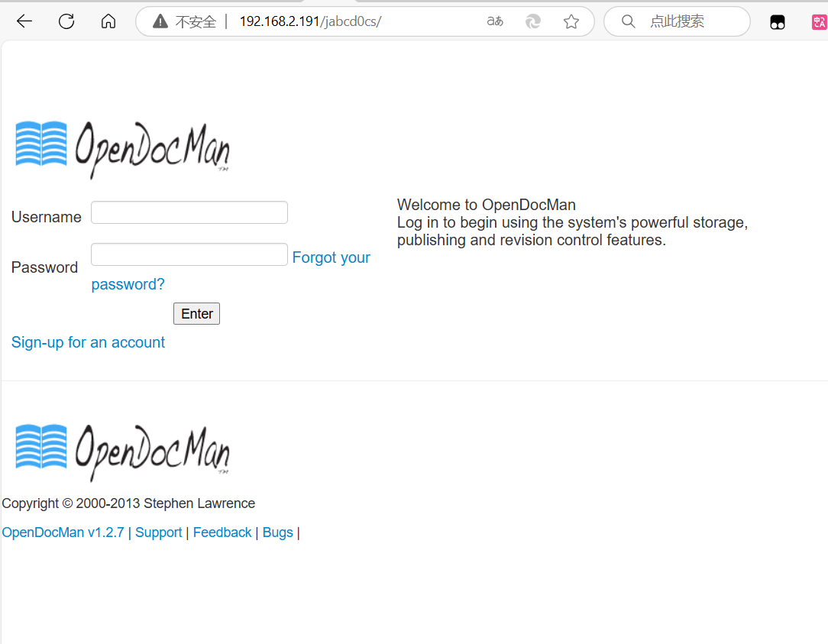
Task: Click the Copyright 2000-2013 Stephen Lawrence text
Action: (128, 503)
